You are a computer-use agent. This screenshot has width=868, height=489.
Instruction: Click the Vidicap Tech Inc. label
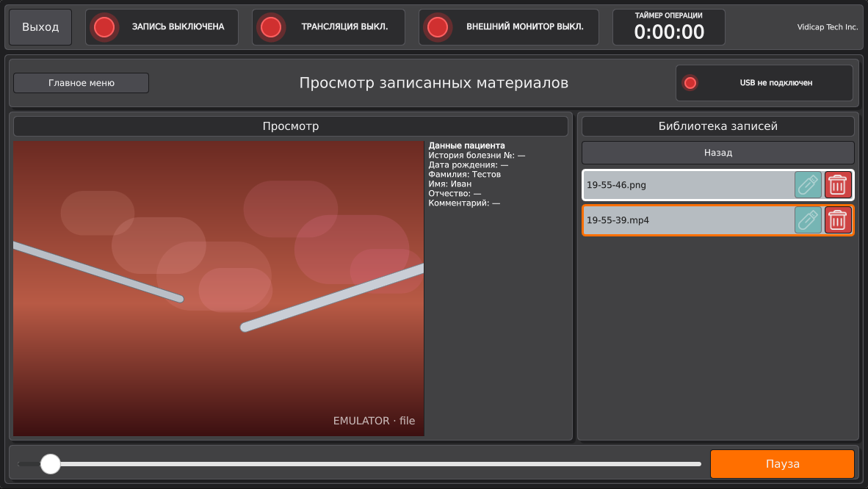click(827, 26)
